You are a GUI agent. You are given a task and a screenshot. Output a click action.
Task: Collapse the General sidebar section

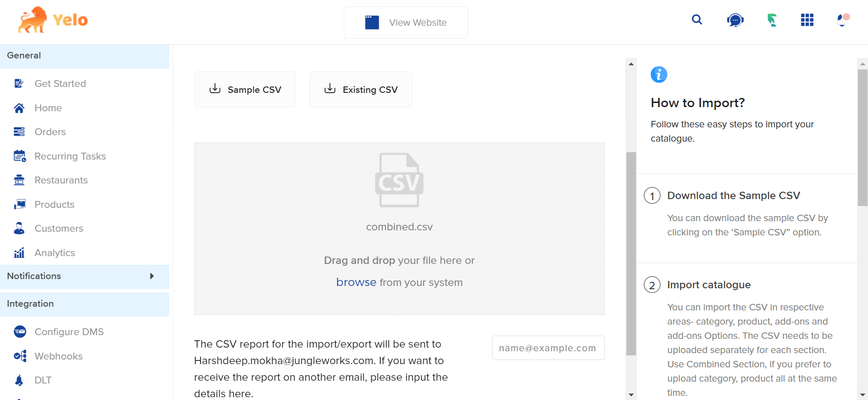(85, 56)
